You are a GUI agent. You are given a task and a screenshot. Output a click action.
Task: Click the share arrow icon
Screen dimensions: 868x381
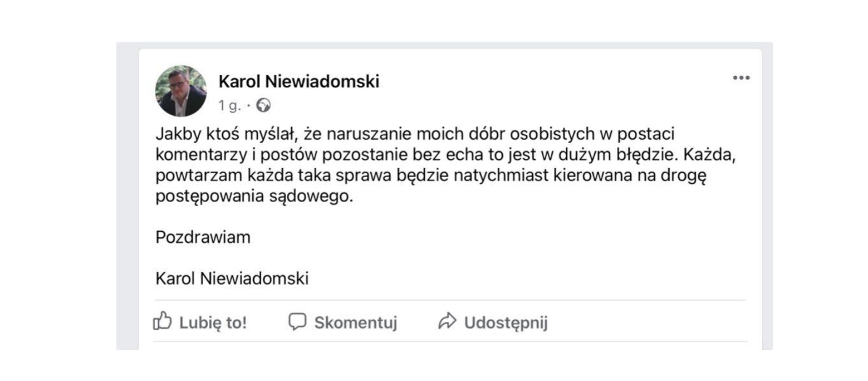coord(447,321)
